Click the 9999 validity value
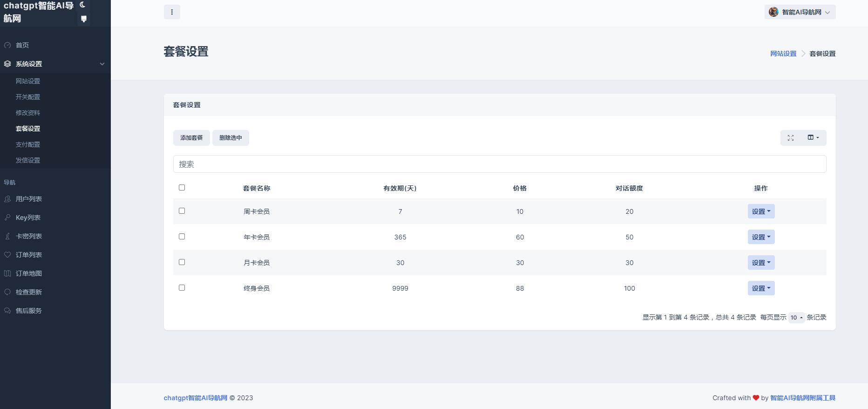 (x=400, y=288)
